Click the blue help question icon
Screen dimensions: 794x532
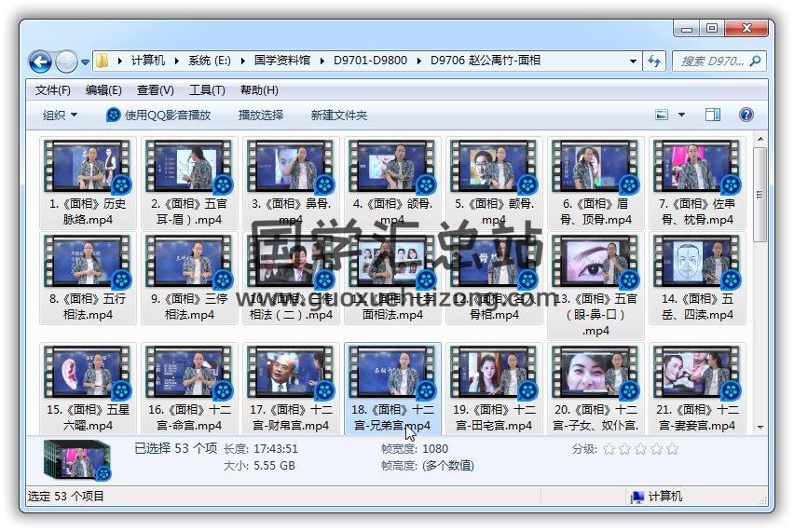746,115
